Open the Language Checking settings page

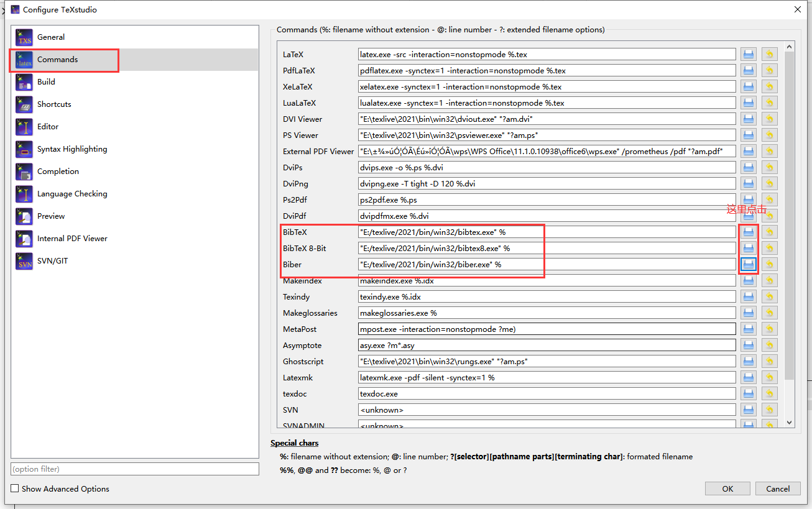click(134, 194)
